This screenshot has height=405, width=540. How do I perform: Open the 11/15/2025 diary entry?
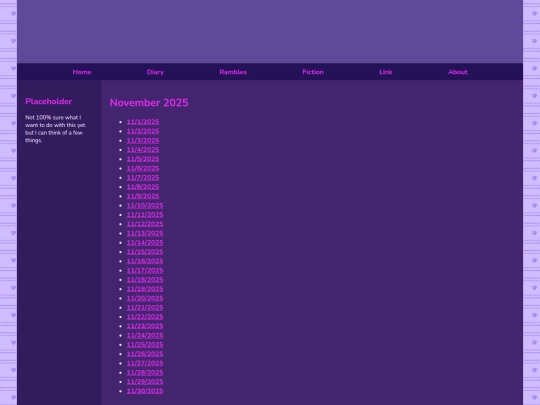tap(145, 252)
